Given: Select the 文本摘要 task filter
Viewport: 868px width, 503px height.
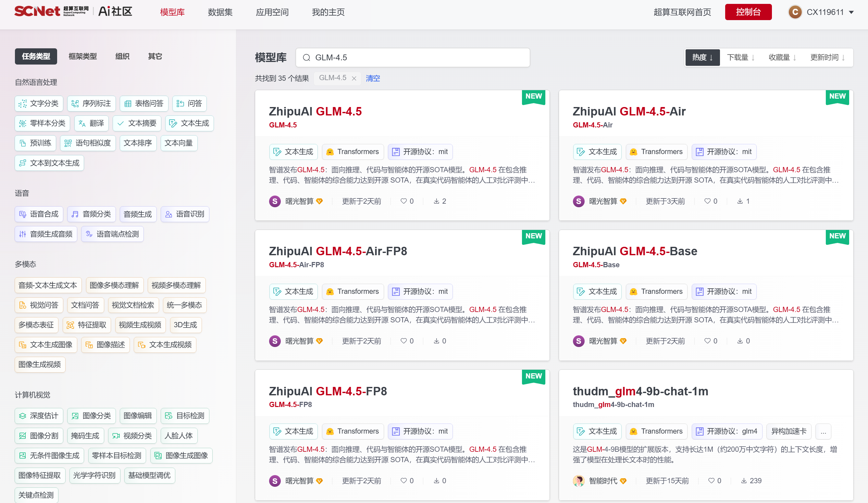Looking at the screenshot, I should [x=137, y=123].
